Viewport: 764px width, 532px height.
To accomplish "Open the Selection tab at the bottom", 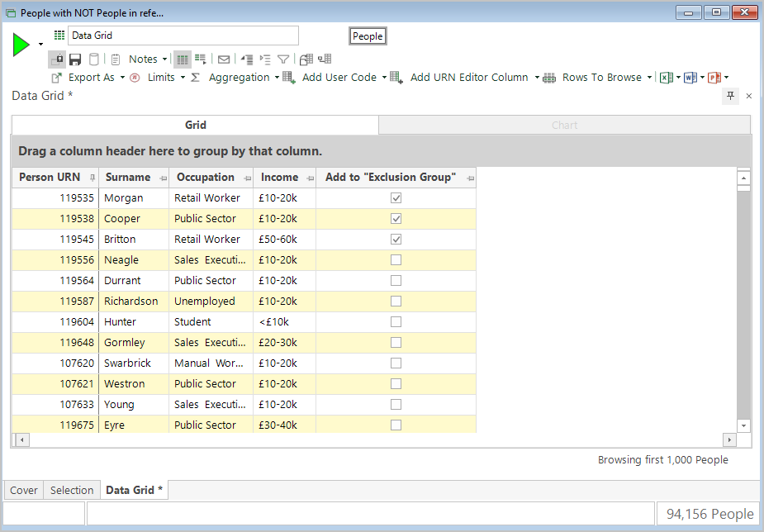I will (72, 490).
